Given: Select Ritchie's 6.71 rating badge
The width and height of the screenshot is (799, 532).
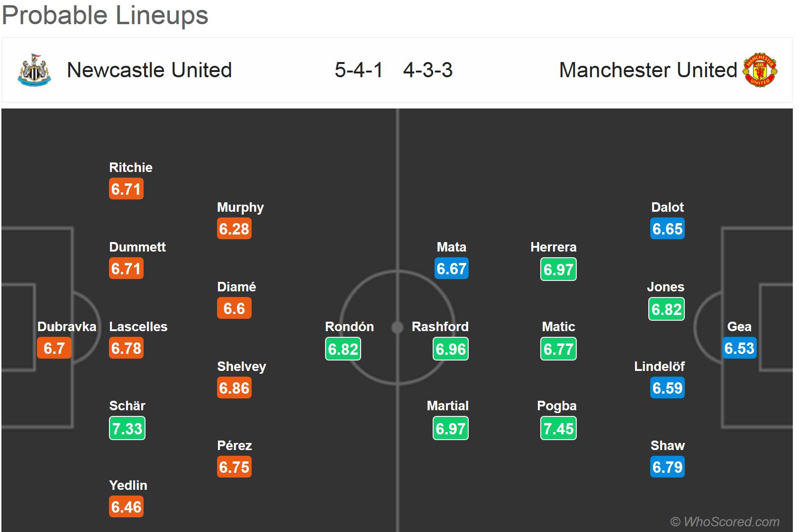Looking at the screenshot, I should pos(126,189).
